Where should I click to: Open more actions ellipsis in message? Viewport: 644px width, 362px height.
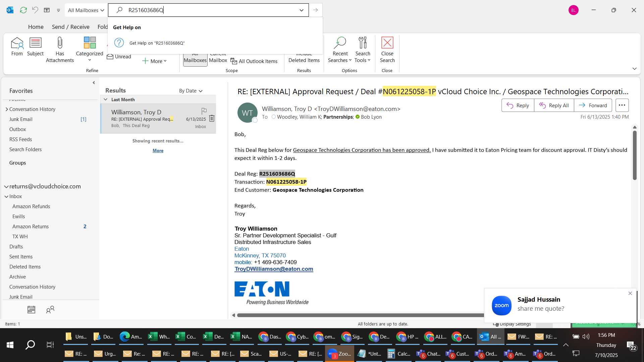pos(622,105)
